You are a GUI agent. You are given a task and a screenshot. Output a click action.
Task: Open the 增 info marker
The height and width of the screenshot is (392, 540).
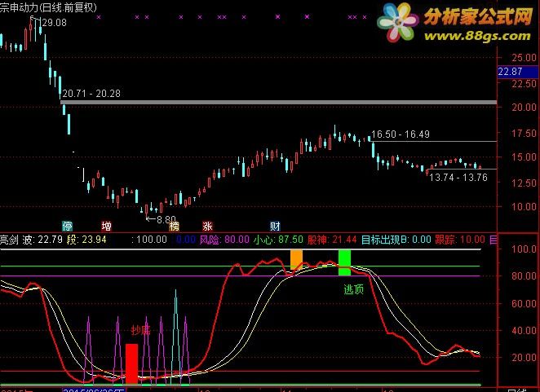[106, 226]
